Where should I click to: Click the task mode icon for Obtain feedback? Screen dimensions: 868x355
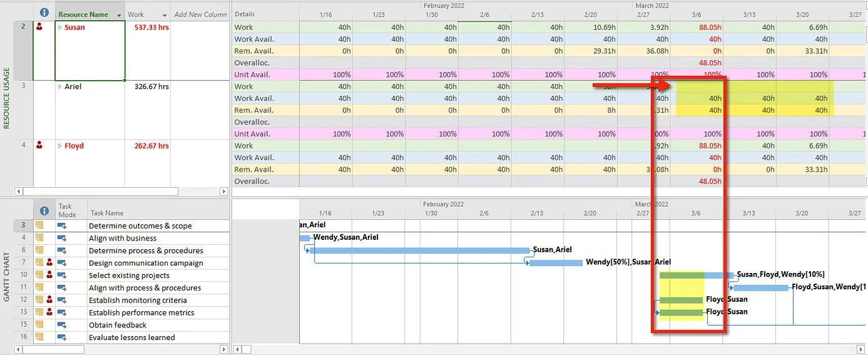[63, 325]
